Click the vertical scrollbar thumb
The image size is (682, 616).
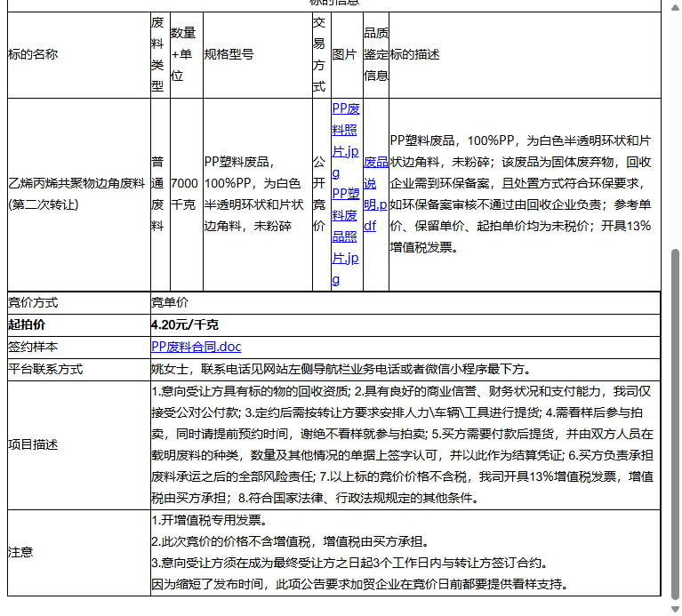pos(675,425)
